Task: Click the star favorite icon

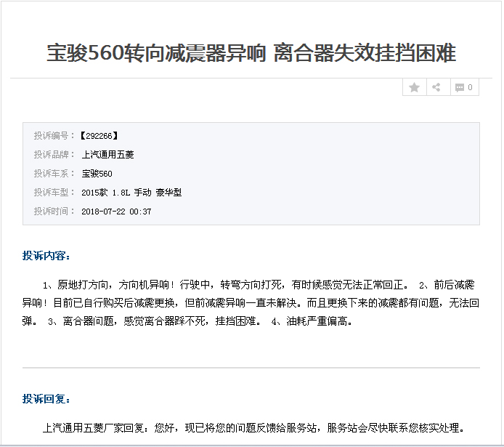Action: tap(415, 87)
